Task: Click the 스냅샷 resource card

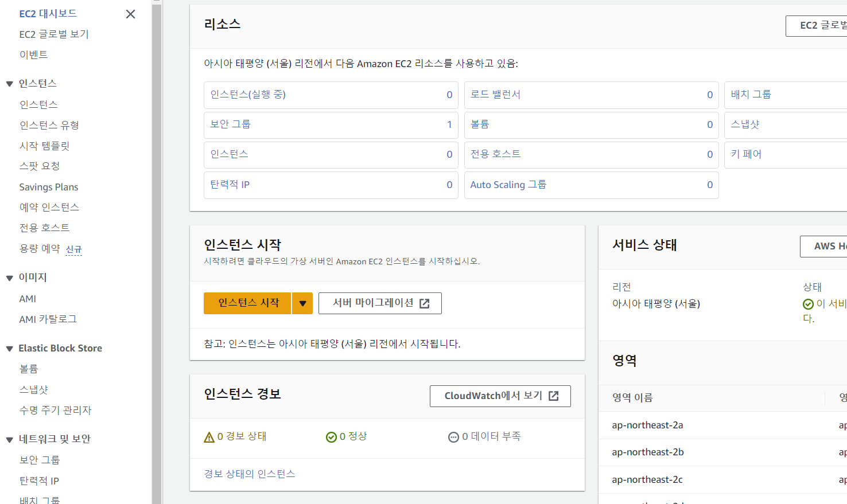Action: (786, 125)
